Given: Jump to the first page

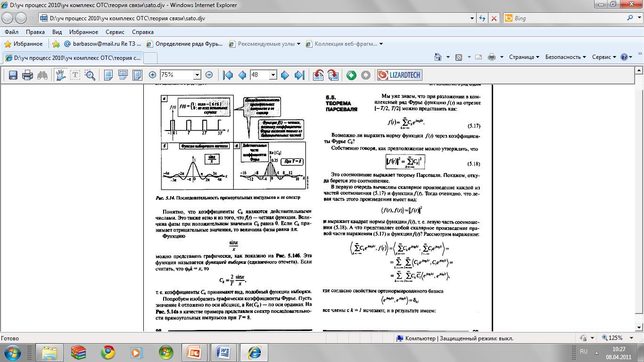Looking at the screenshot, I should [x=228, y=75].
